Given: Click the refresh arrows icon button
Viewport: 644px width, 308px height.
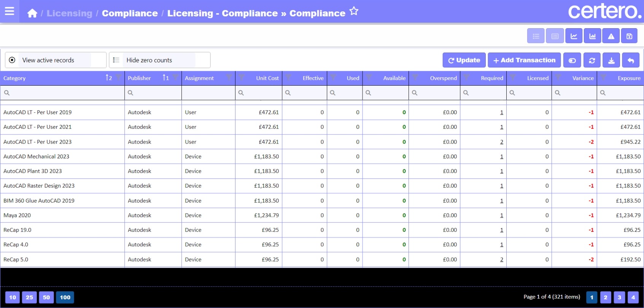Looking at the screenshot, I should [x=592, y=60].
